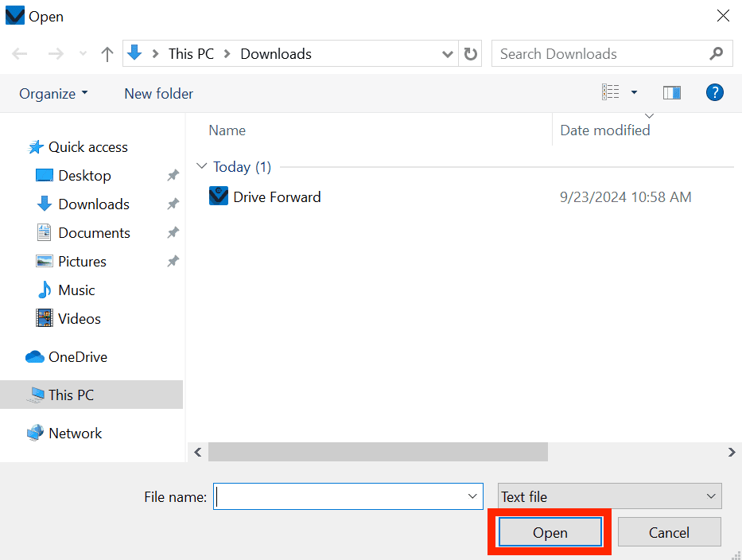Toggle the preview pane icon

point(672,92)
